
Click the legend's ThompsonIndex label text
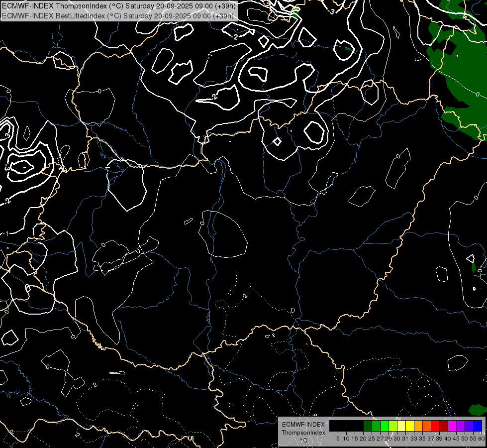(x=303, y=433)
